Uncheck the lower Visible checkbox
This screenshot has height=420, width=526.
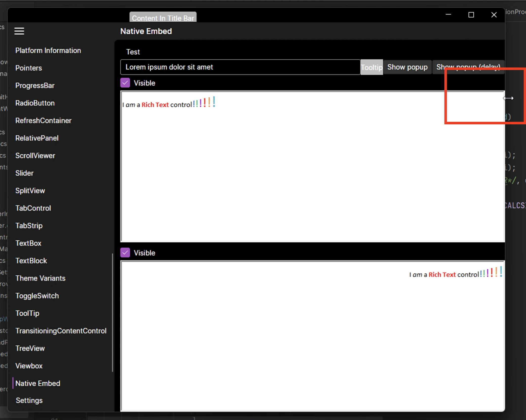click(125, 252)
